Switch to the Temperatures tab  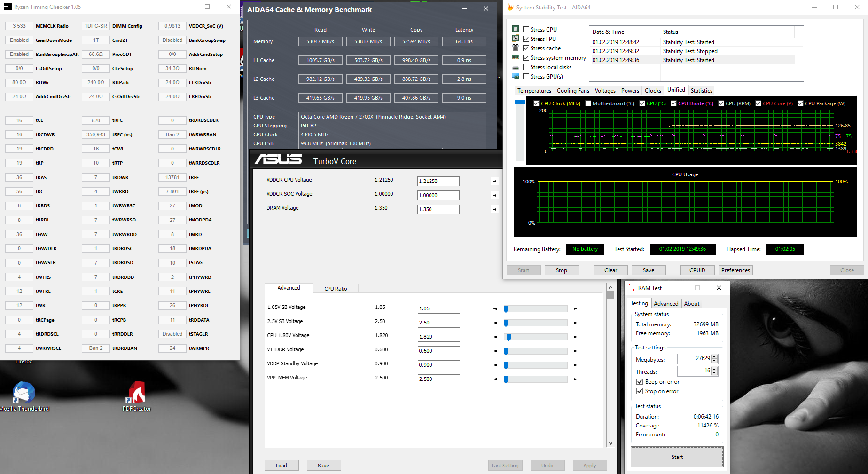[x=534, y=91]
